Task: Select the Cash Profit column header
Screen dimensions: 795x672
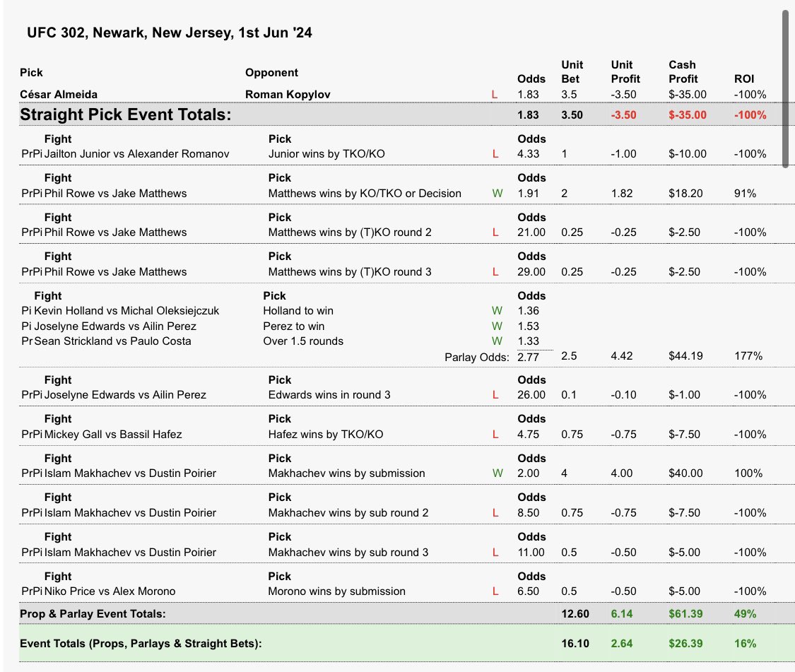Action: tap(683, 72)
